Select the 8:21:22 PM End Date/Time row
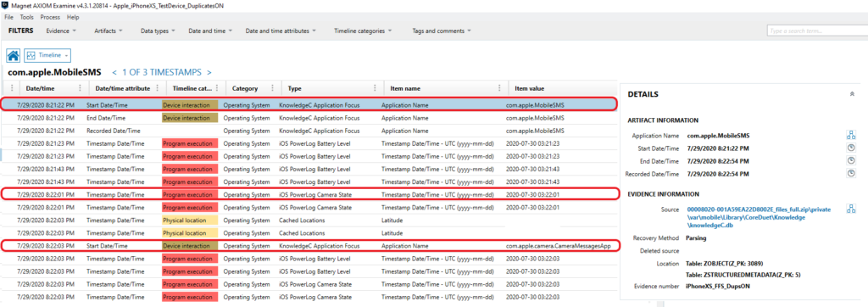 (309, 118)
